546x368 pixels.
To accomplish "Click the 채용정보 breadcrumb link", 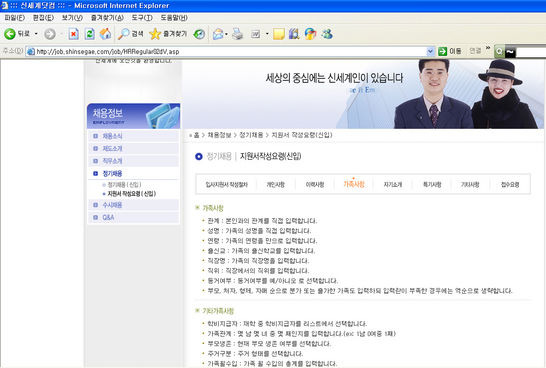I will click(x=219, y=135).
